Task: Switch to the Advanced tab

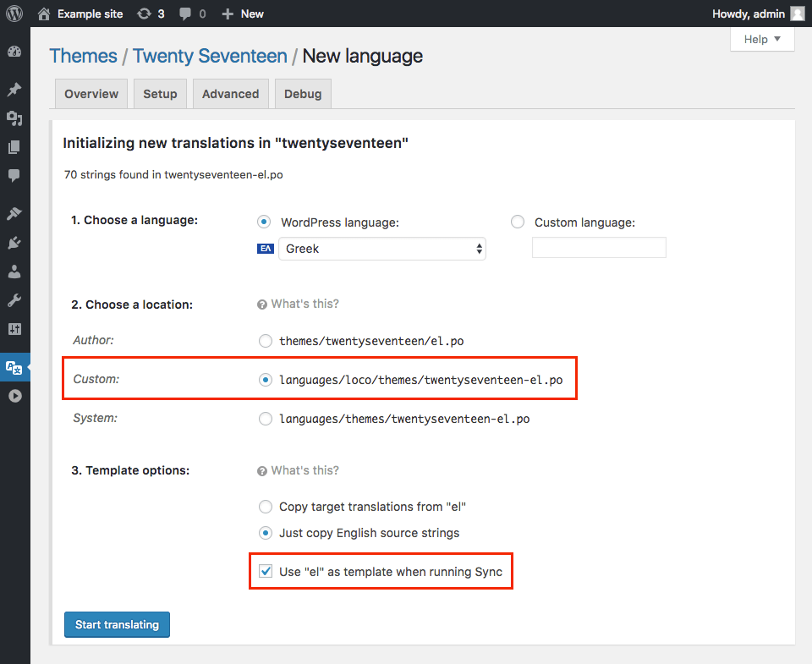Action: click(x=230, y=94)
